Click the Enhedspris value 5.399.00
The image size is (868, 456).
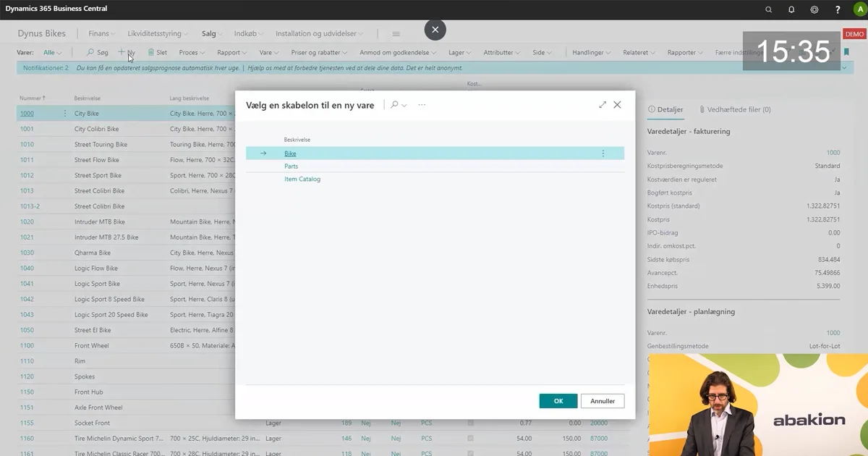coord(827,286)
